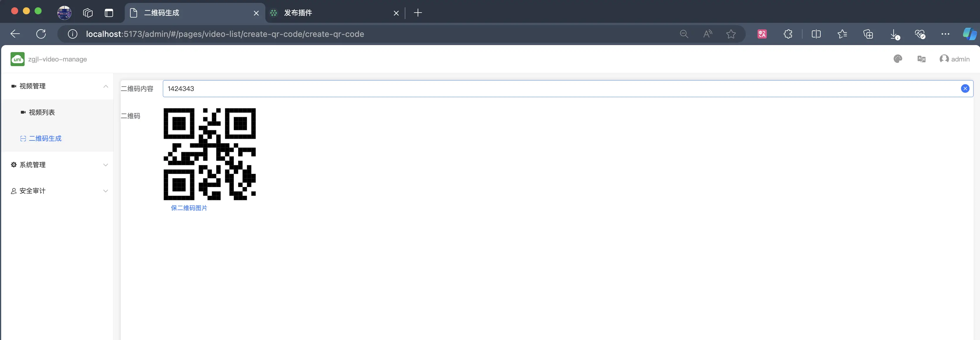Viewport: 980px width, 340px height.
Task: Open the favorites list
Action: (842, 34)
